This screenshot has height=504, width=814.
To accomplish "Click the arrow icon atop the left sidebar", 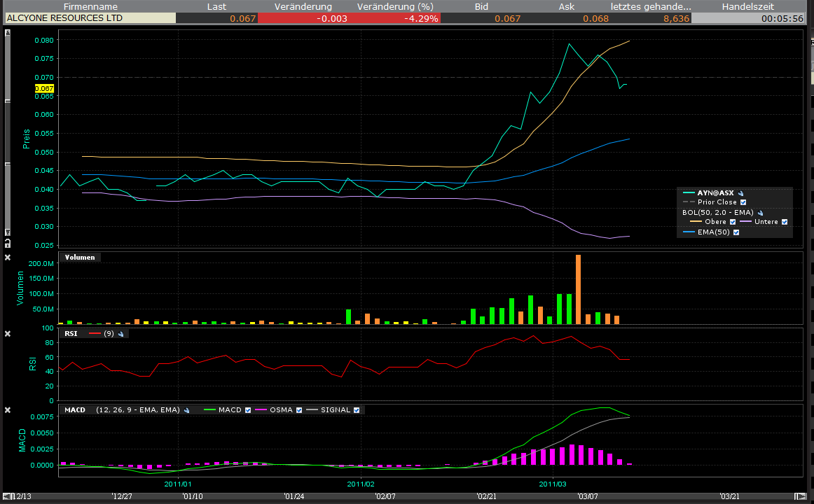I will (8, 33).
